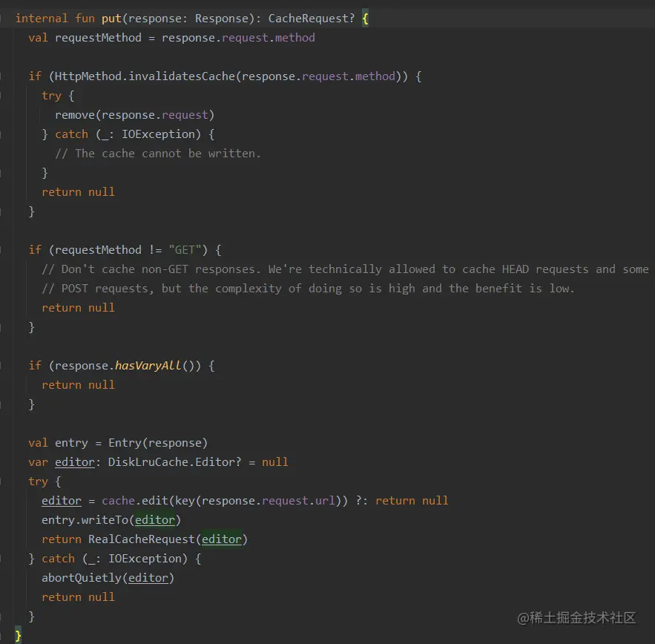Click the "abortQuietly" function call
Viewport: 655px width, 644px height.
tap(82, 578)
